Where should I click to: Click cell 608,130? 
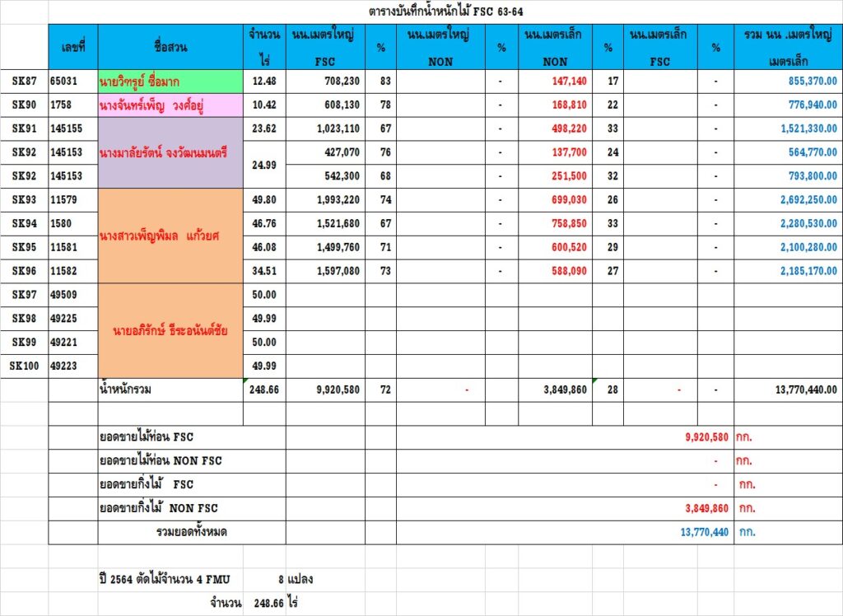tap(325, 105)
